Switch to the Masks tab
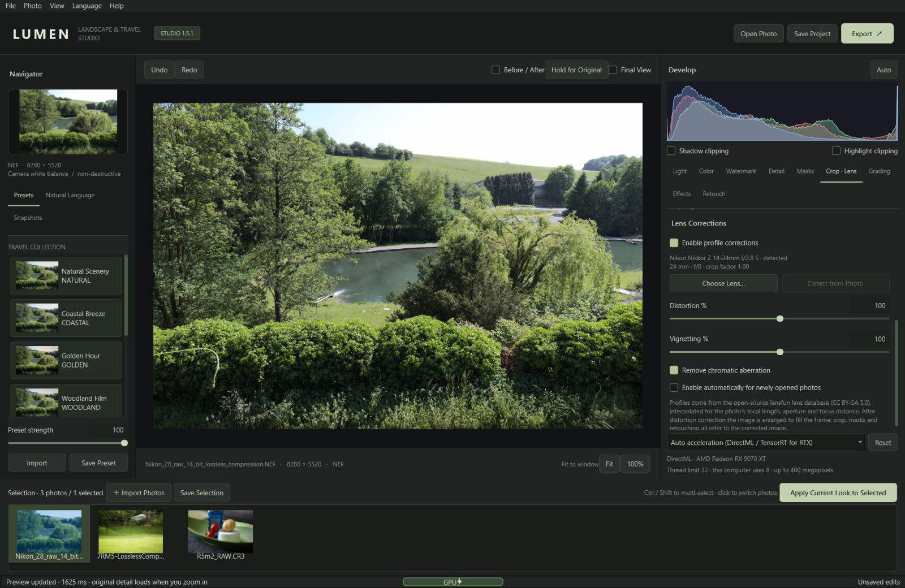Image resolution: width=905 pixels, height=588 pixels. [x=805, y=171]
